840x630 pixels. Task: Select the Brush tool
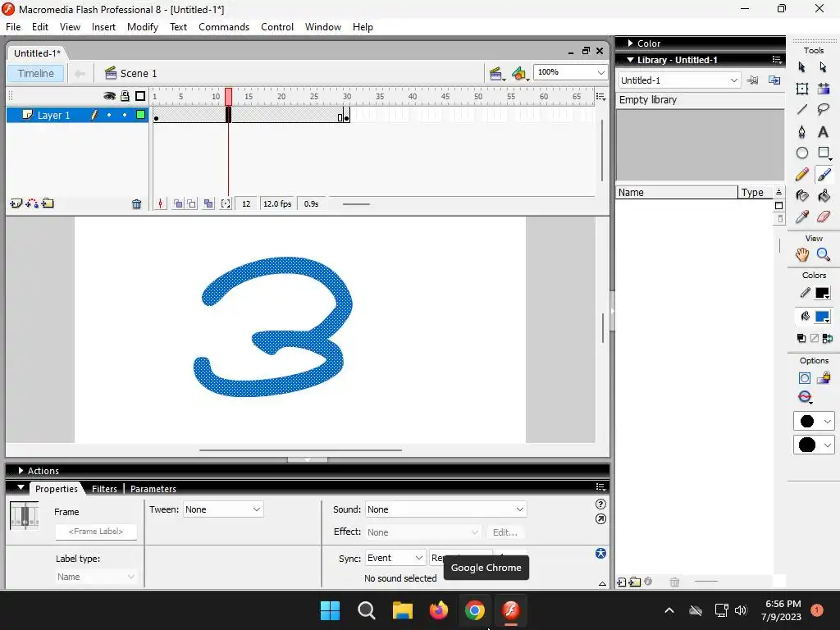pos(824,174)
